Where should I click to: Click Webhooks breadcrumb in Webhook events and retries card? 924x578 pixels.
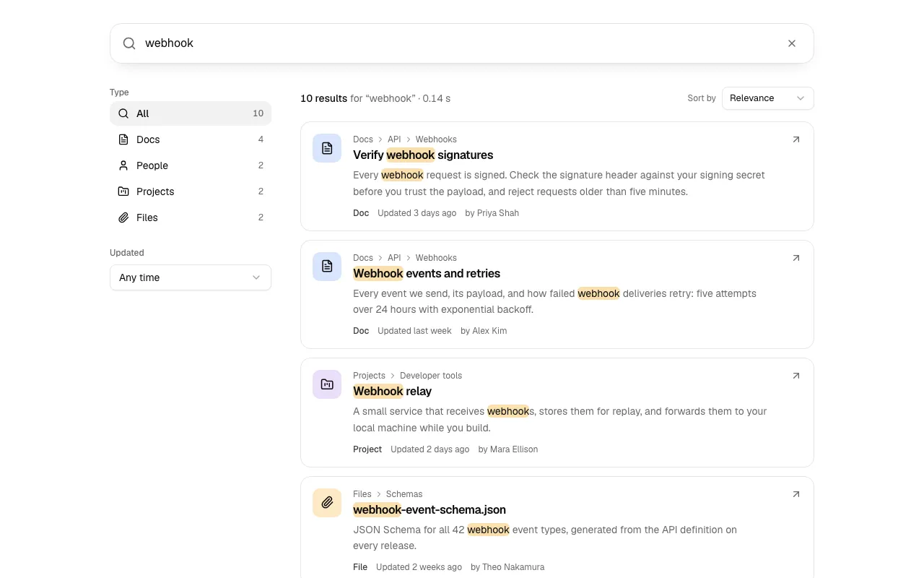(x=436, y=258)
